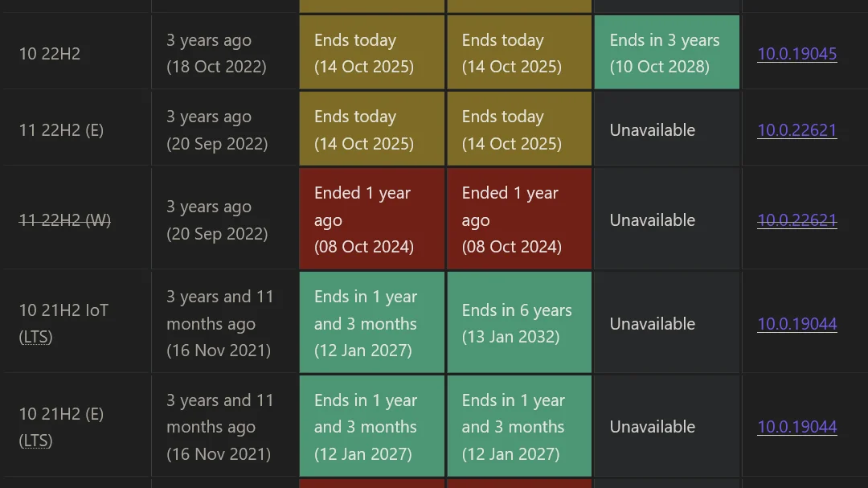This screenshot has height=488, width=868.
Task: Open 10.0.19044 link in 10 21H2 (E) row
Action: click(x=796, y=427)
